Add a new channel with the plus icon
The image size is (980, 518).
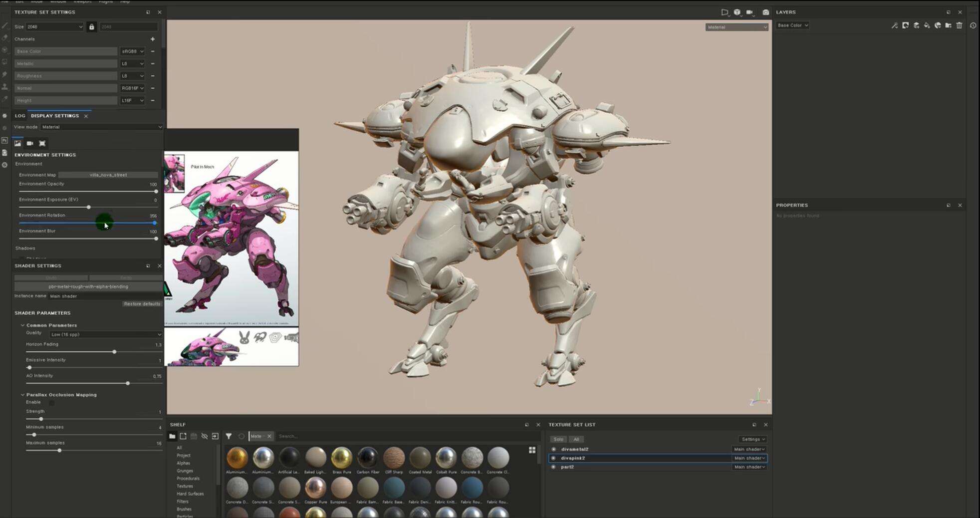pyautogui.click(x=153, y=39)
